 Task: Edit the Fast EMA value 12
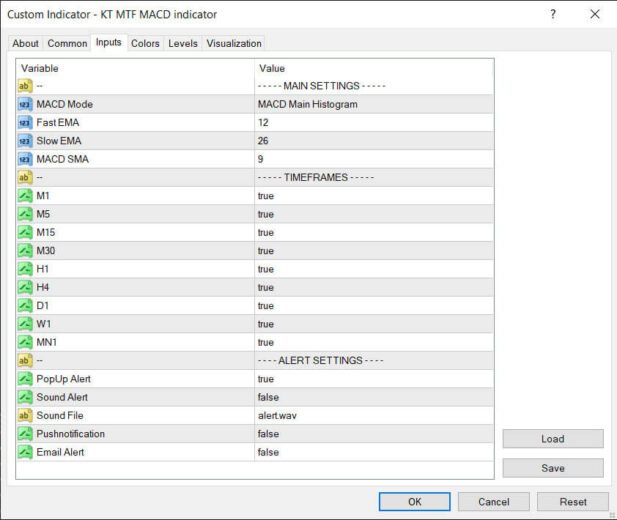pos(374,123)
